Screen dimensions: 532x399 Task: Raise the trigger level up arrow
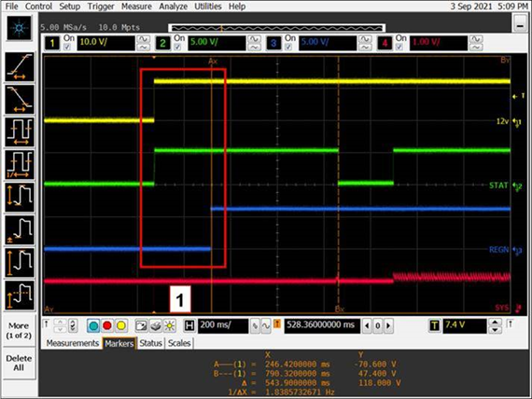coord(495,322)
